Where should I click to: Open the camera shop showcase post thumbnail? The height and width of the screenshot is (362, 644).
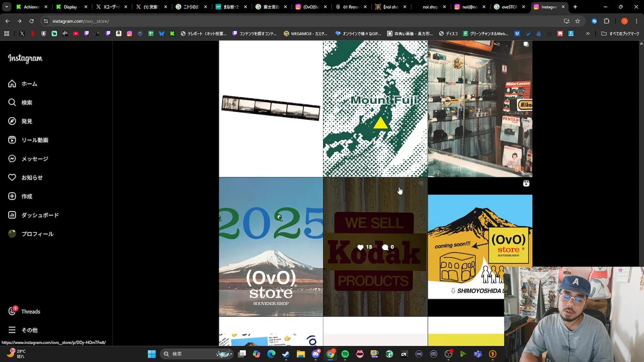coord(480,109)
